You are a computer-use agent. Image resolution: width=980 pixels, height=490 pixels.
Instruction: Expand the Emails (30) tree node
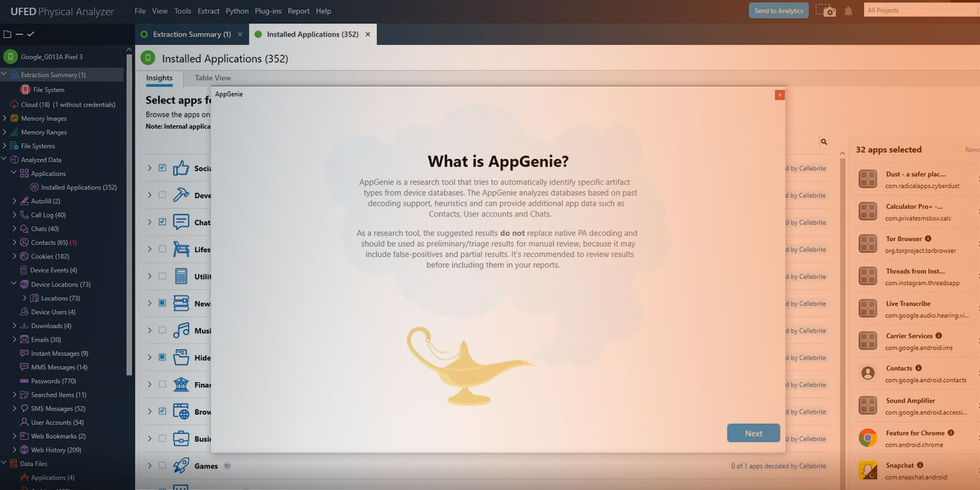coord(14,339)
